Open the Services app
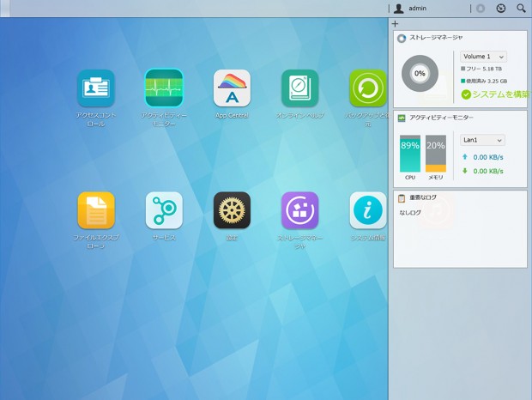Viewport: 532px width, 400px height. [x=164, y=210]
